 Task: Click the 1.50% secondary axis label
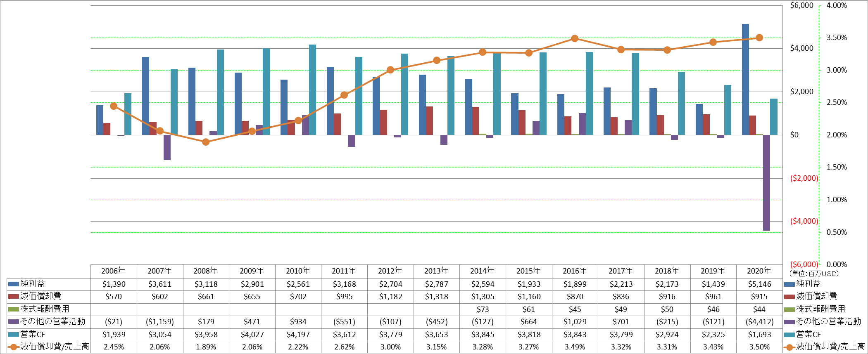pyautogui.click(x=837, y=167)
